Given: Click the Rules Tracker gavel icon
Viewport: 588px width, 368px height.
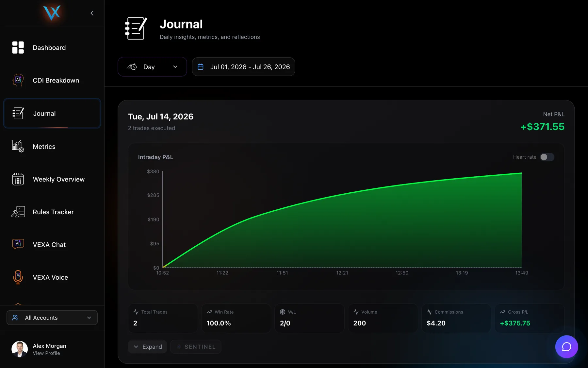Looking at the screenshot, I should point(18,212).
